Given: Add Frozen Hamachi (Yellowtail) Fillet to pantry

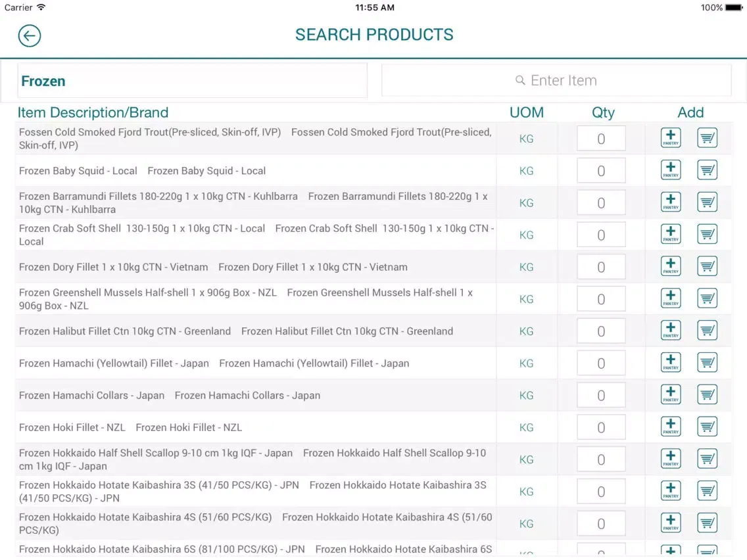Looking at the screenshot, I should [x=671, y=362].
